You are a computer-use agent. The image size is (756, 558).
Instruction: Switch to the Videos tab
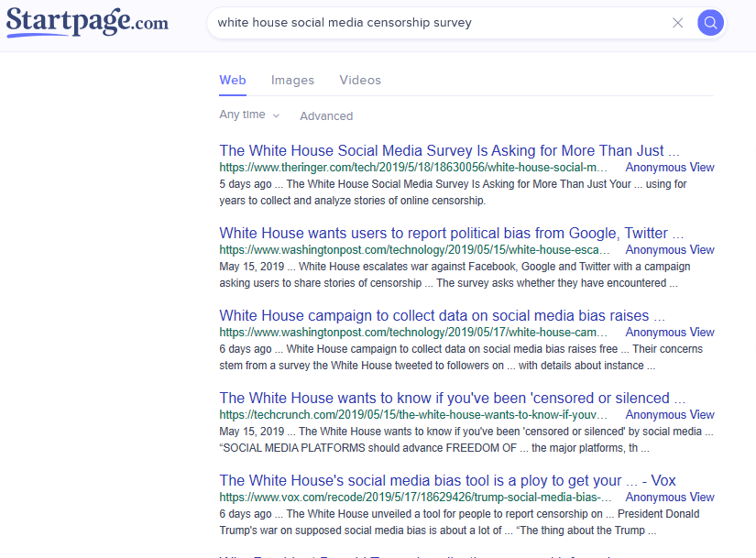pos(360,81)
